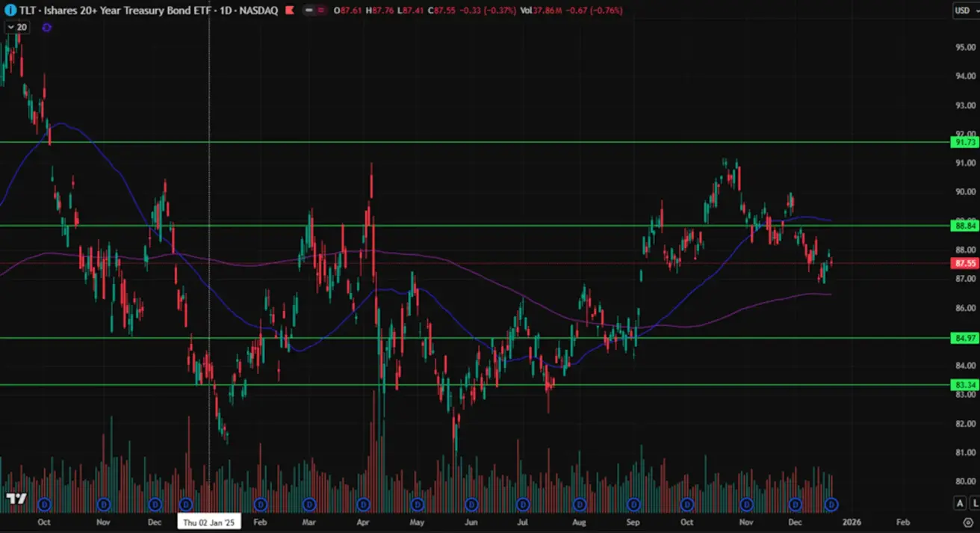Click the dividend marker above Feb
This screenshot has height=533, width=980.
(x=260, y=504)
